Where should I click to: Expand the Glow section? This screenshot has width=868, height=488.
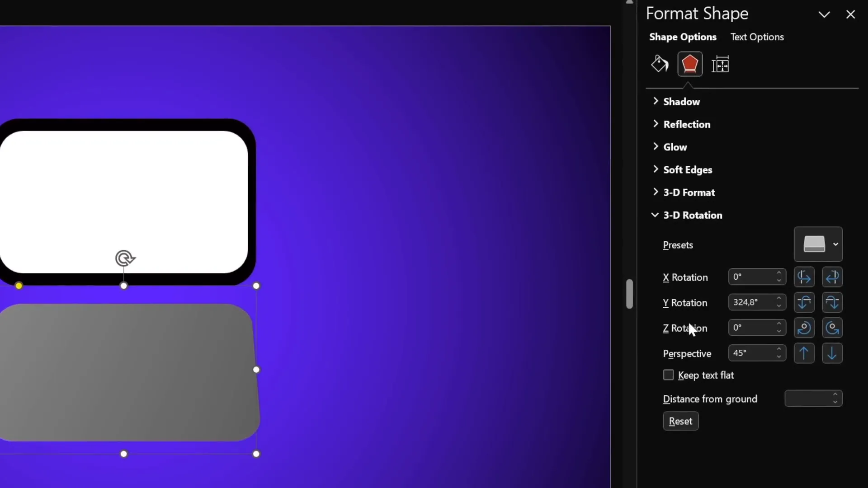(670, 147)
